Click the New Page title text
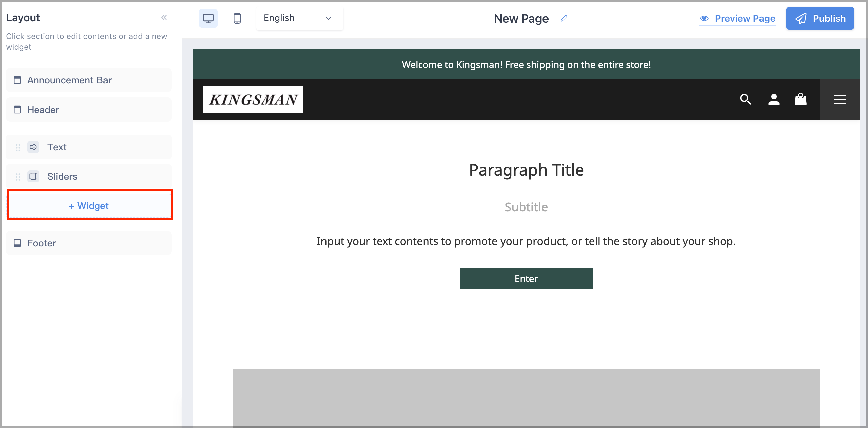Image resolution: width=868 pixels, height=428 pixels. [521, 19]
